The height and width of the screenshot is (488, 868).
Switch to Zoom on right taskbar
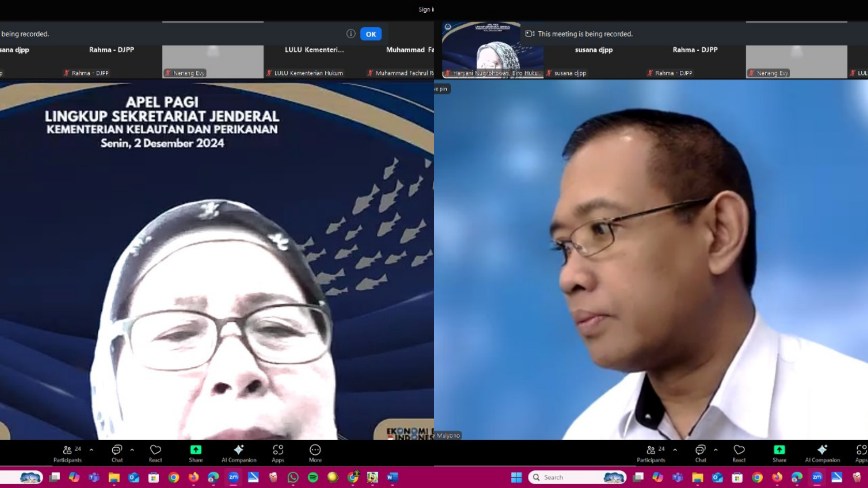pos(817,477)
